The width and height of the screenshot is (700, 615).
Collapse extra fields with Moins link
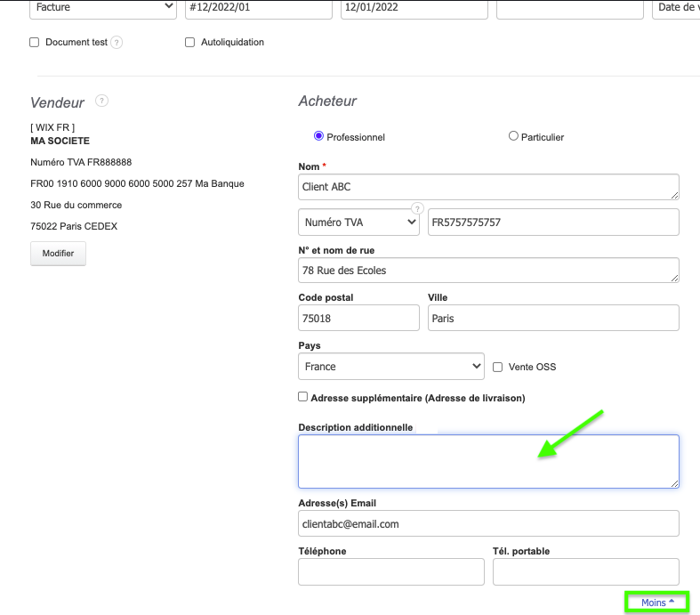point(657,603)
